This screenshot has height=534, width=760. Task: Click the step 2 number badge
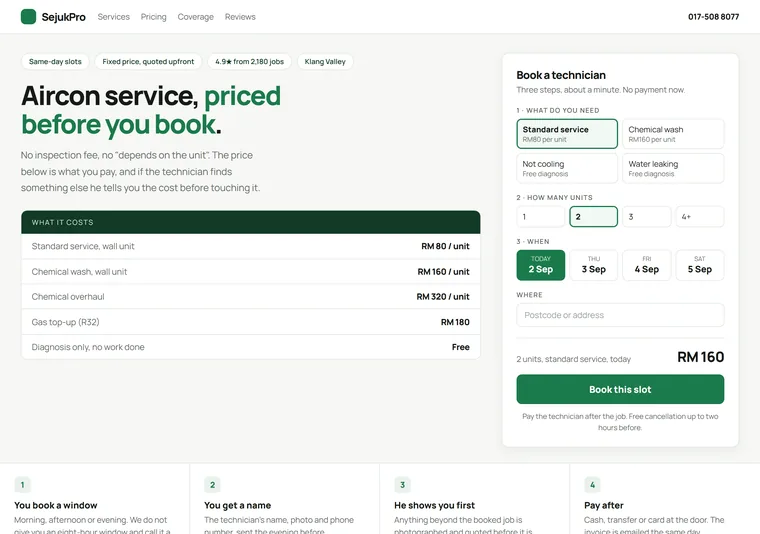pyautogui.click(x=212, y=485)
